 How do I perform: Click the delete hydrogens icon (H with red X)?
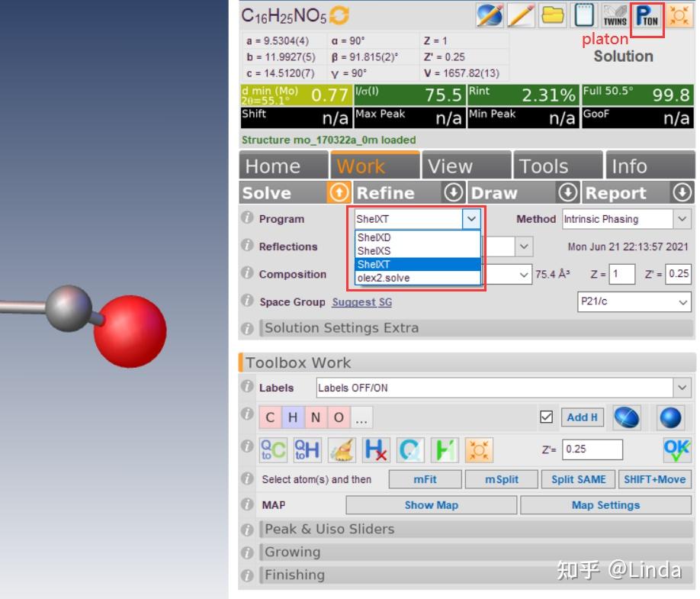[376, 449]
